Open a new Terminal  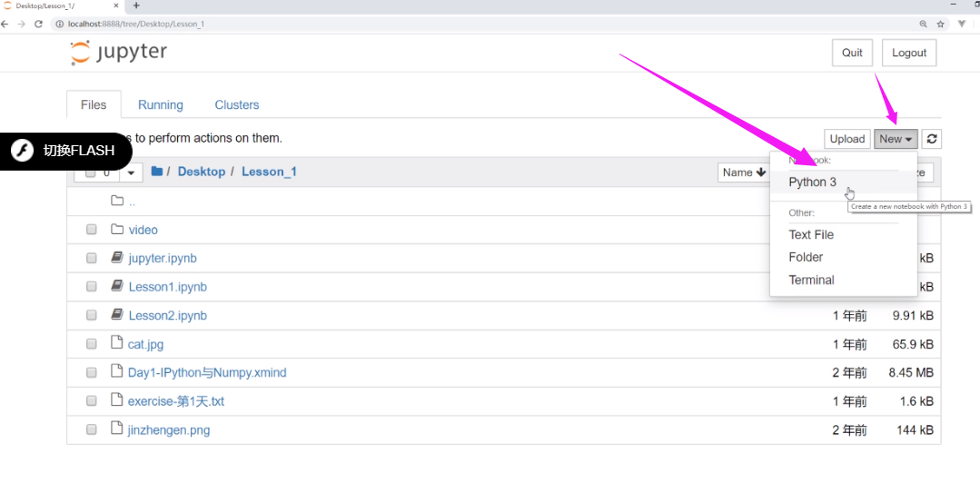point(811,280)
